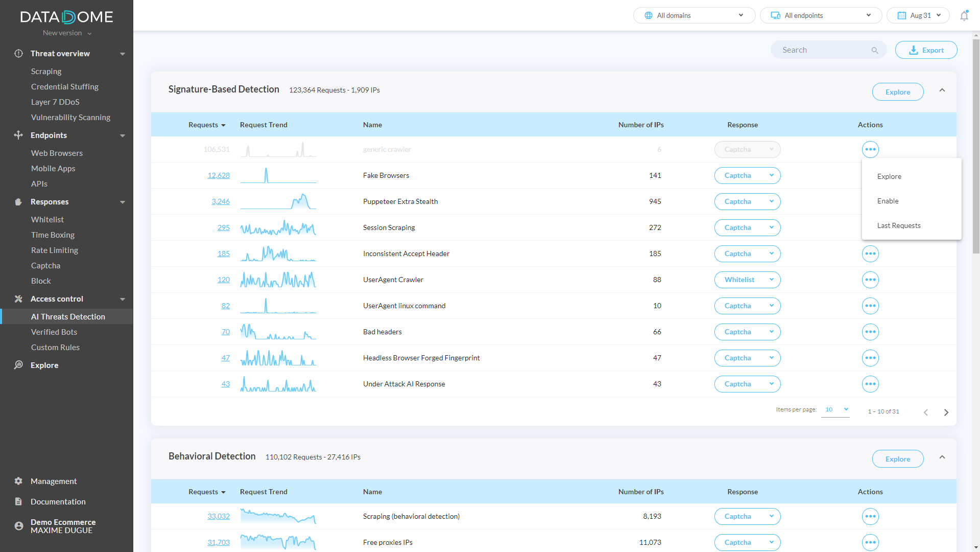
Task: Open AI Threats Detection page
Action: pyautogui.click(x=67, y=316)
